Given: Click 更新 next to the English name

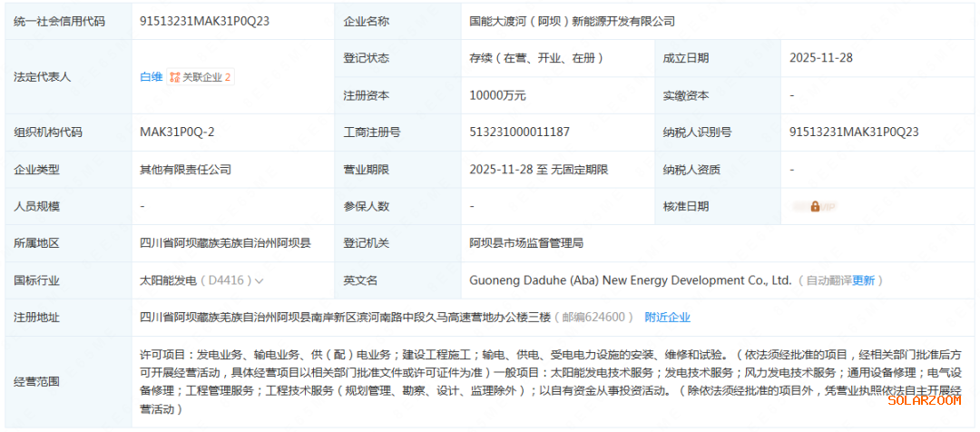Looking at the screenshot, I should pos(864,280).
